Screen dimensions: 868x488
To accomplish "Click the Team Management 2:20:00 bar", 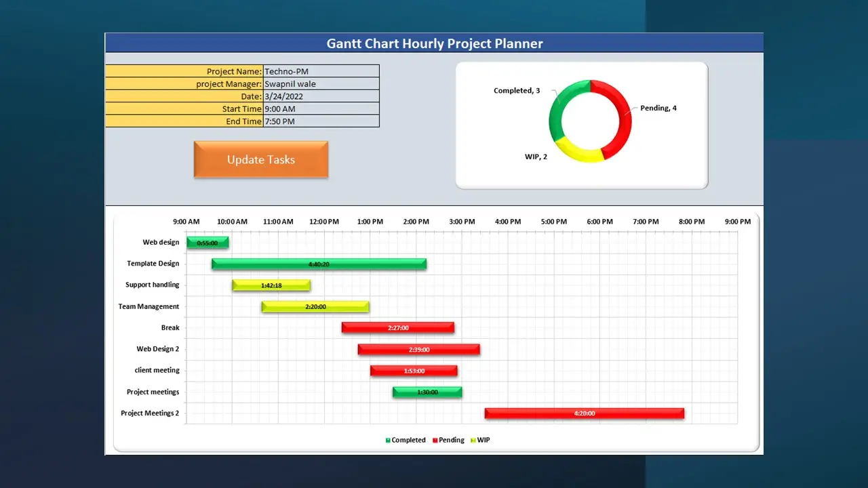I will 315,306.
